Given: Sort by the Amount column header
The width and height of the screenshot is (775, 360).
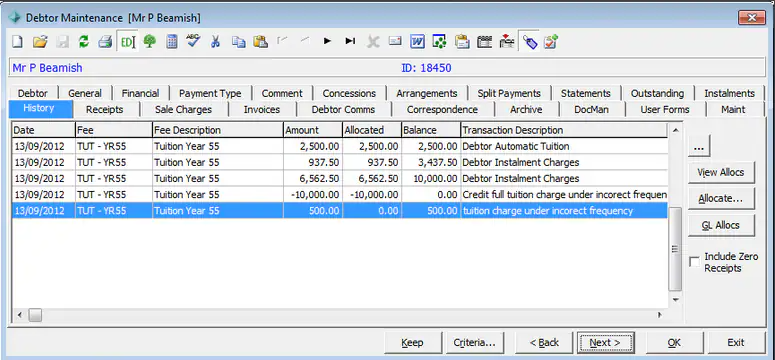Looking at the screenshot, I should tap(313, 130).
